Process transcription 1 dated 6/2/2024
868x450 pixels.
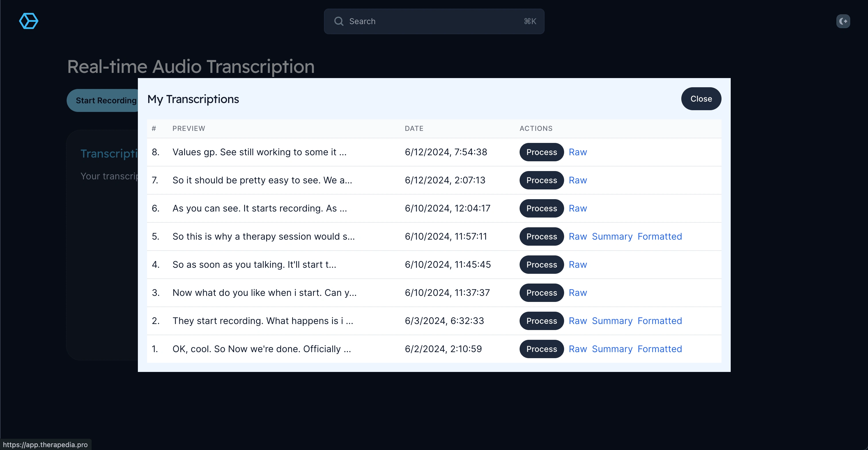coord(541,349)
